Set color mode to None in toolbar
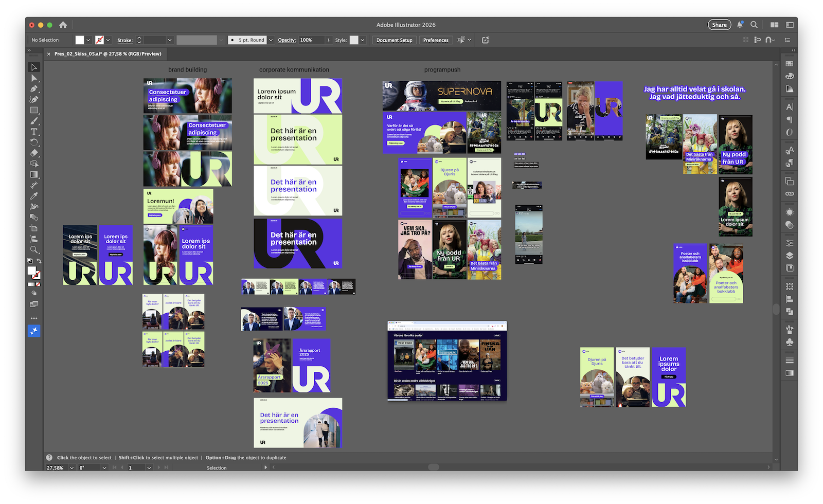Viewport: 823px width, 504px height. coord(38,284)
